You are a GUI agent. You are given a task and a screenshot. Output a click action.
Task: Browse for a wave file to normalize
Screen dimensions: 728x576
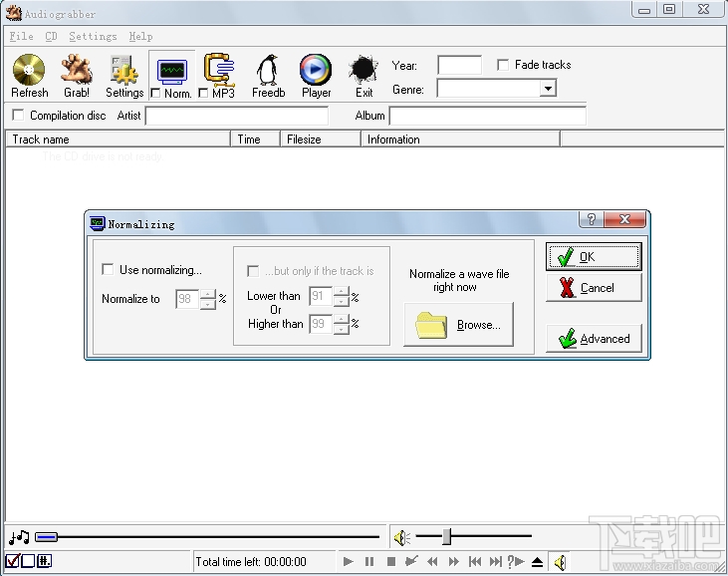pyautogui.click(x=459, y=324)
